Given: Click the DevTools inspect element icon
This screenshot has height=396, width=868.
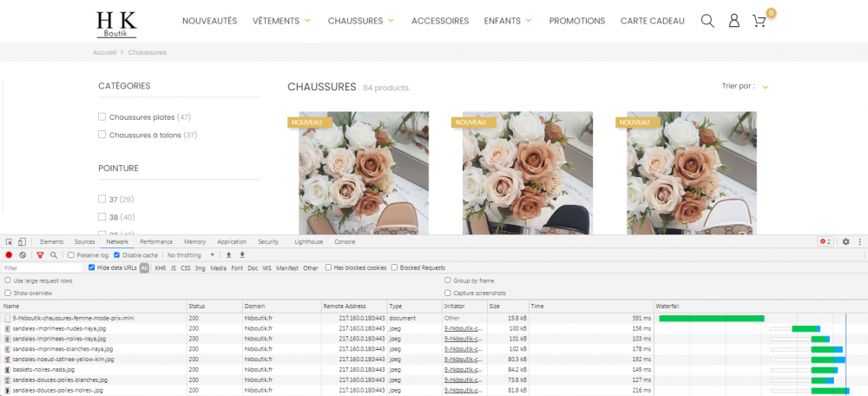Looking at the screenshot, I should click(x=9, y=241).
